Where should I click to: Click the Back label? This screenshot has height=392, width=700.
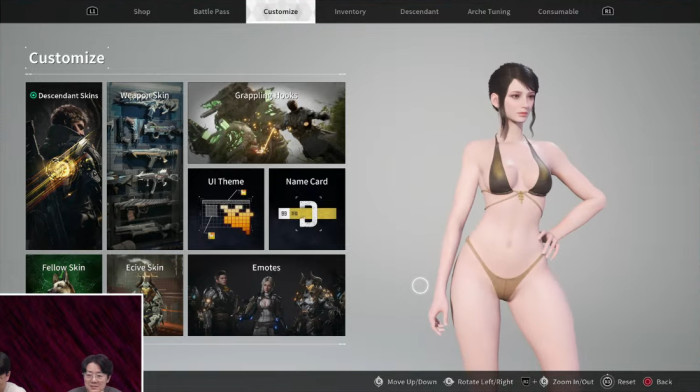[x=664, y=382]
